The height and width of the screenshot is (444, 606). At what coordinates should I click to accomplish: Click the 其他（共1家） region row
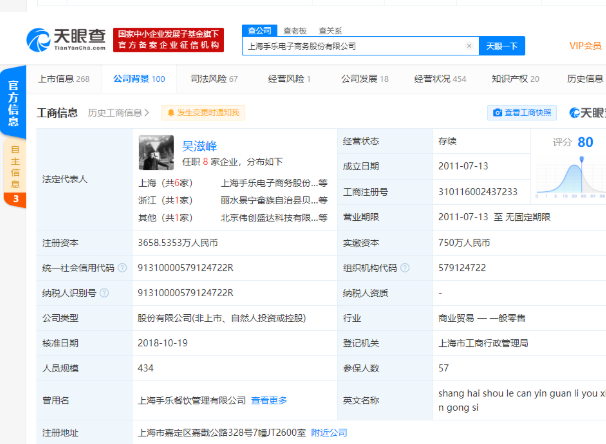point(165,218)
